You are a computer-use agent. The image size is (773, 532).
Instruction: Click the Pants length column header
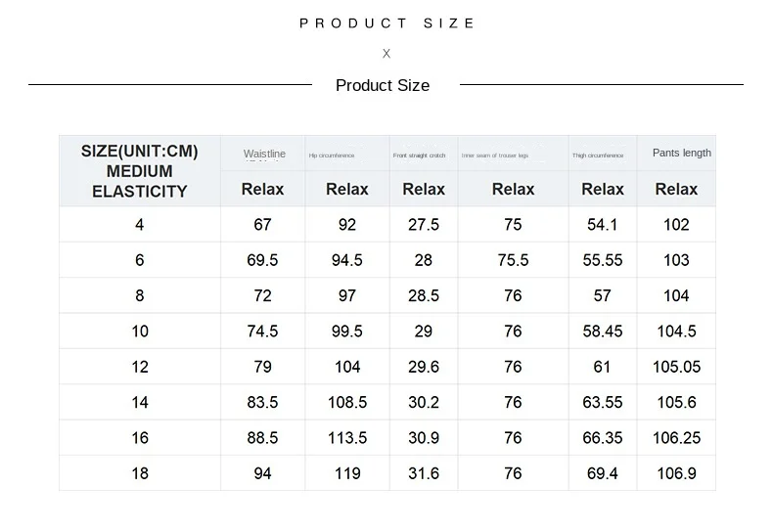coord(681,153)
